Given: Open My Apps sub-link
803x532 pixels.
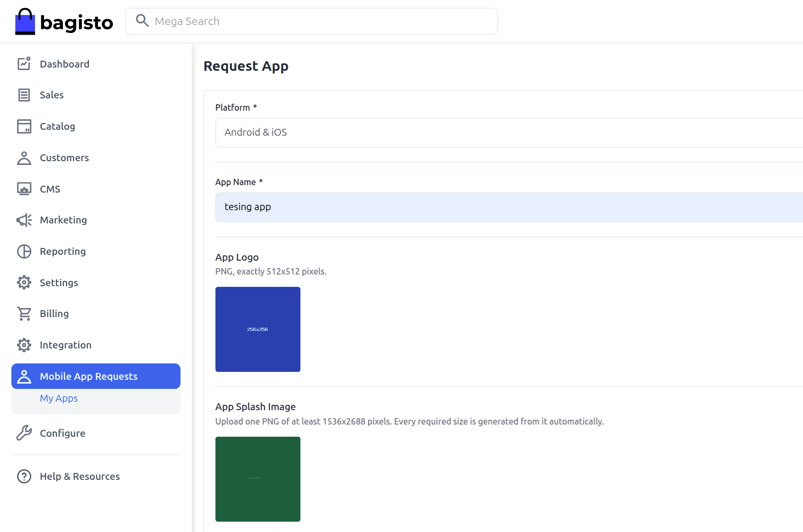Looking at the screenshot, I should 59,398.
